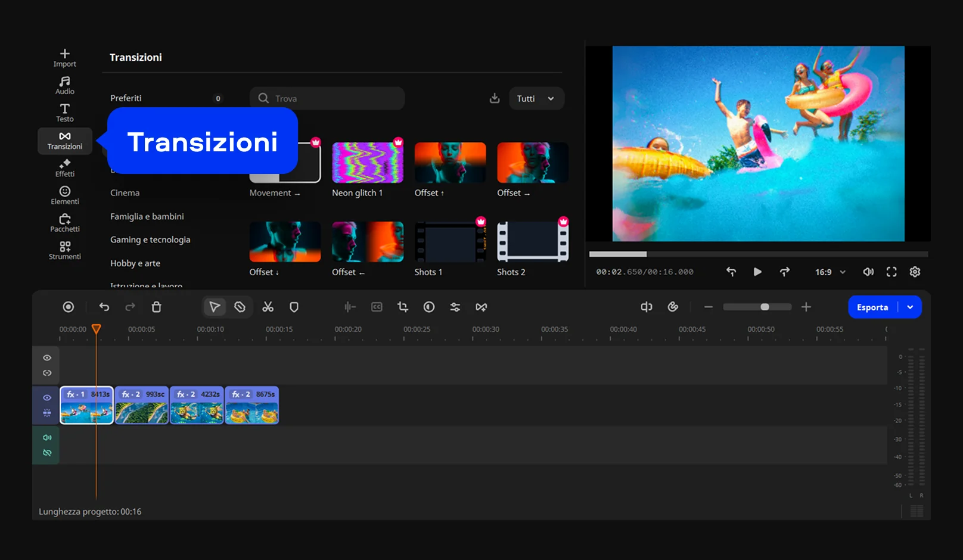
Task: Open the Effetti sidebar panel
Action: (65, 168)
